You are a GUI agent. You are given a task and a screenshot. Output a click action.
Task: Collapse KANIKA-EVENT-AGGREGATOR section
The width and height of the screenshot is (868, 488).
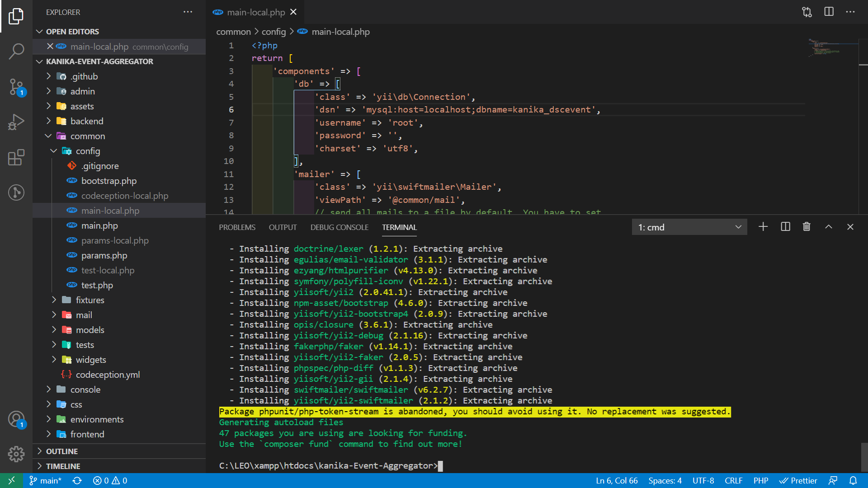coord(119,61)
